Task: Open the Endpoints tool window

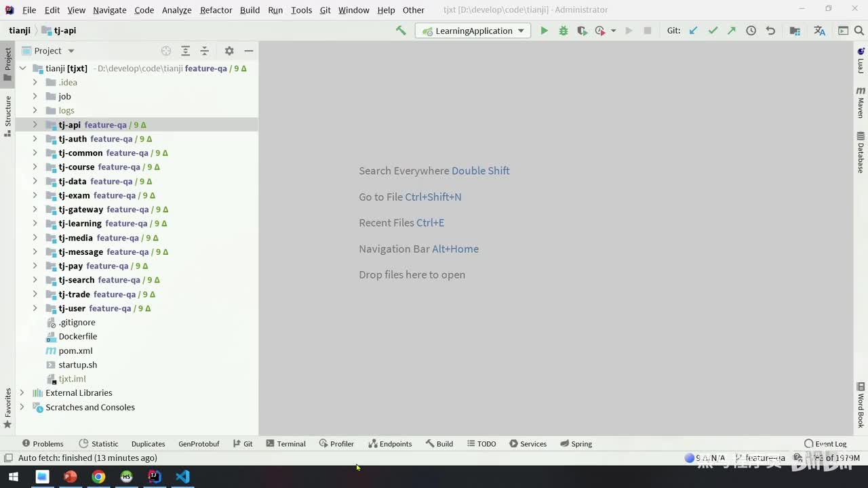Action: [x=390, y=444]
